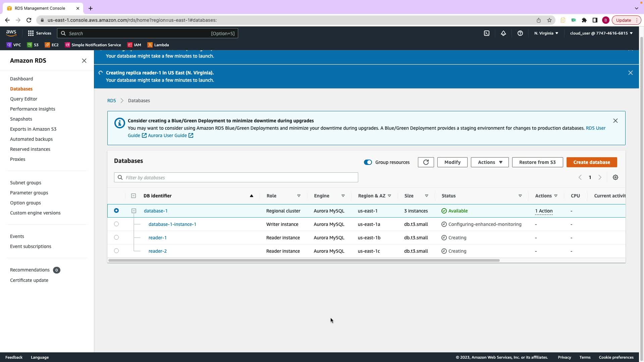644x362 pixels.
Task: Collapse all rows via header expander
Action: click(133, 196)
